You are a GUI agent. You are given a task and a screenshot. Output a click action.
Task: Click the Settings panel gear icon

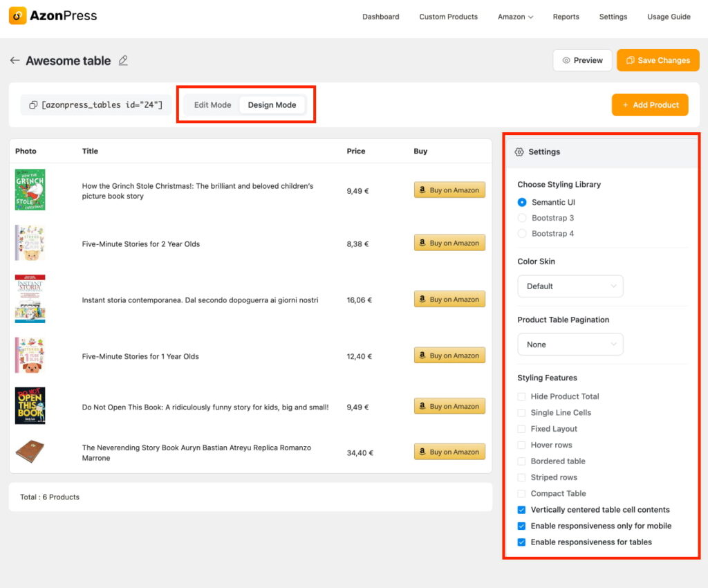tap(519, 152)
